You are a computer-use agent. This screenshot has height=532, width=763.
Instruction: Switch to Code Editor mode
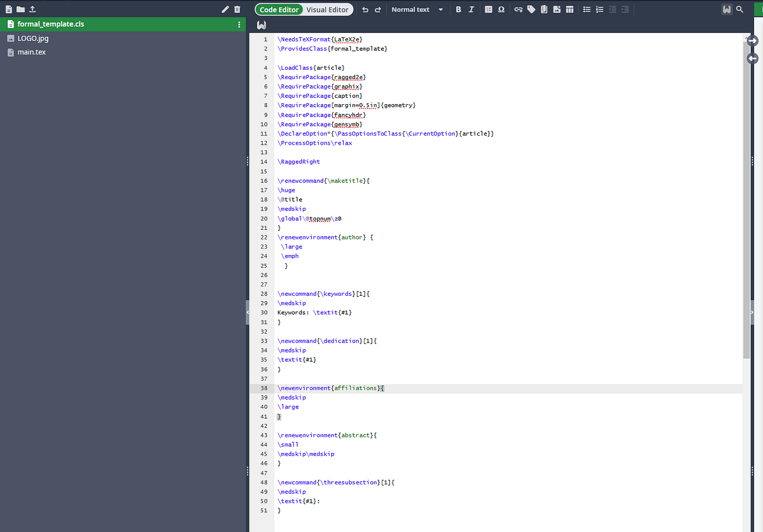point(279,9)
